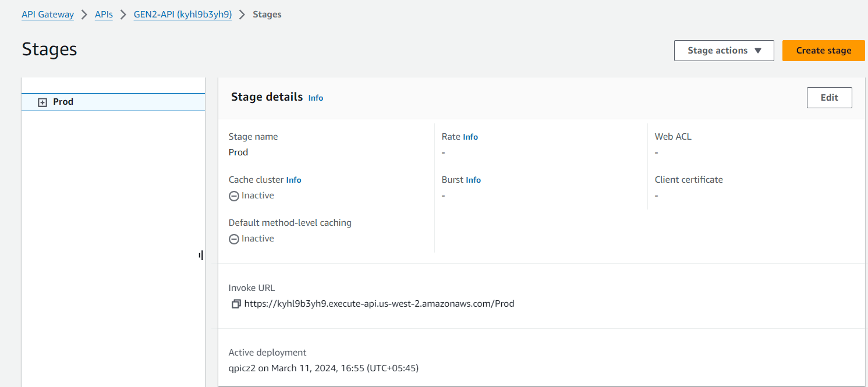Click the method-level caching Inactive icon
Screen dimensions: 868x387
(233, 239)
